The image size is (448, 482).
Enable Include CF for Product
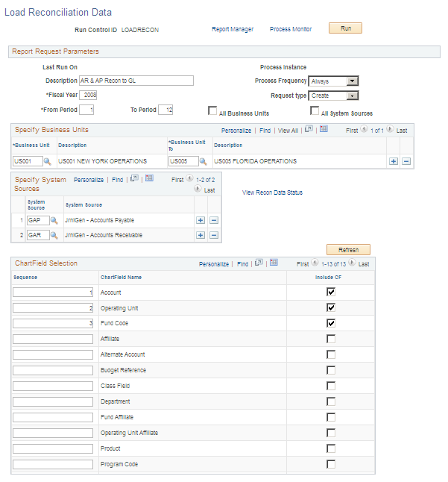331,448
